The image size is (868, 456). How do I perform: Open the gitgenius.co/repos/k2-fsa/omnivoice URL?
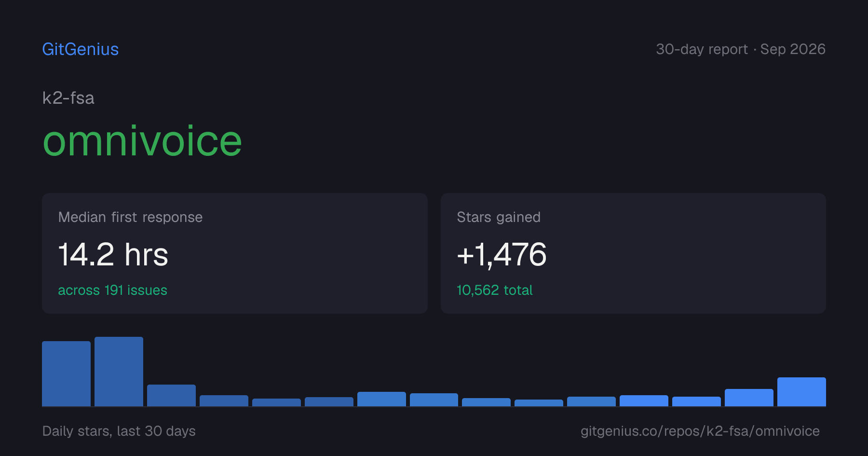click(x=700, y=431)
